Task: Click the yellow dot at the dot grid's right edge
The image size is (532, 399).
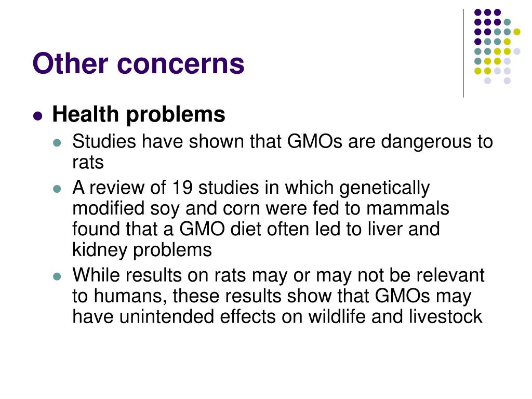Action: 517,32
